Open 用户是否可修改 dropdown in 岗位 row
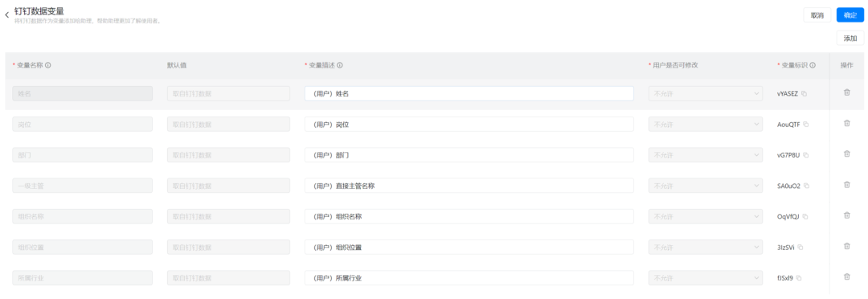Viewport: 868px width, 299px height. [x=706, y=125]
